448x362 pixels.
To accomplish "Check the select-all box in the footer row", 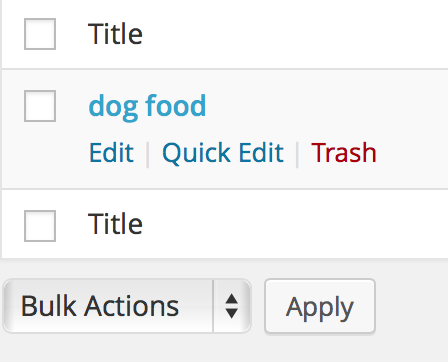I will tap(40, 226).
